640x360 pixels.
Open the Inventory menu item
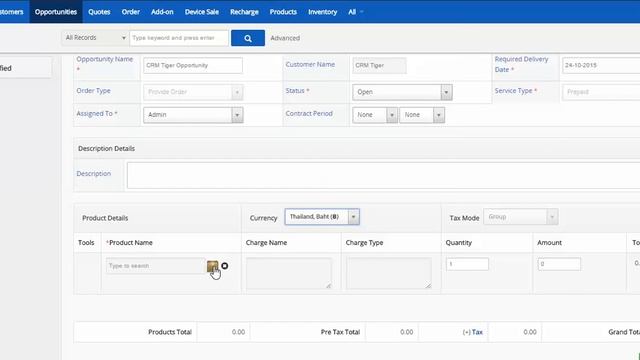322,12
